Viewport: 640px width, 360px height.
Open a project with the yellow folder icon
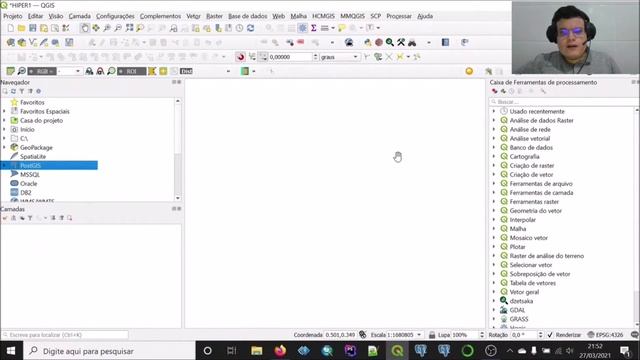[21, 28]
